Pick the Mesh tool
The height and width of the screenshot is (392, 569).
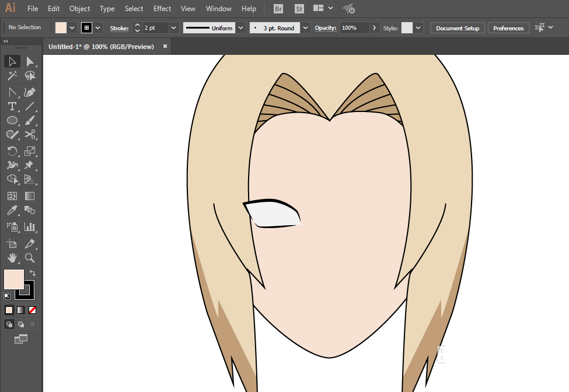click(x=12, y=196)
